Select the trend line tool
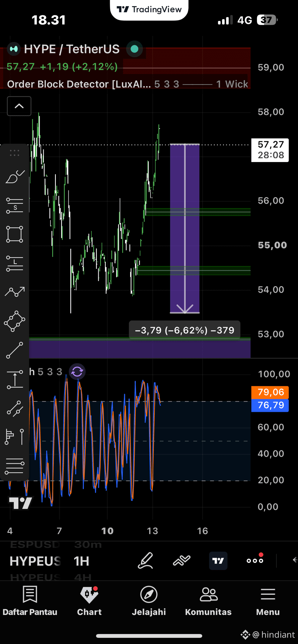The width and height of the screenshot is (298, 644). (x=15, y=350)
